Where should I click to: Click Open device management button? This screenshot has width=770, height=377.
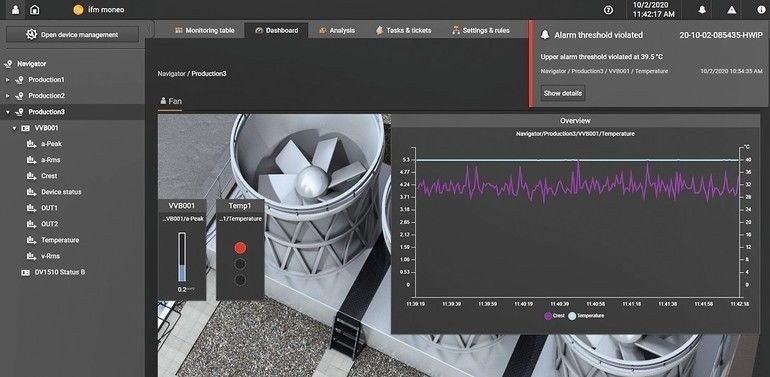tap(73, 34)
